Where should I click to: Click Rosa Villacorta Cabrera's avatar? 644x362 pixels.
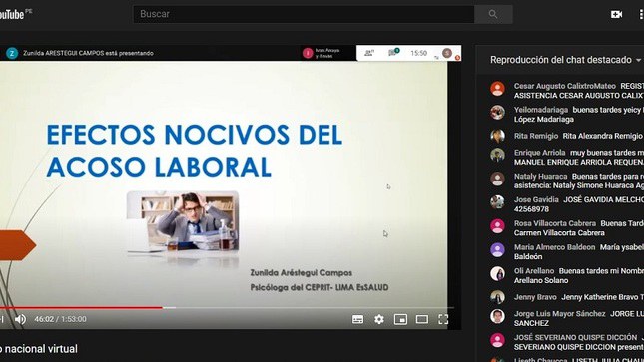(x=497, y=226)
